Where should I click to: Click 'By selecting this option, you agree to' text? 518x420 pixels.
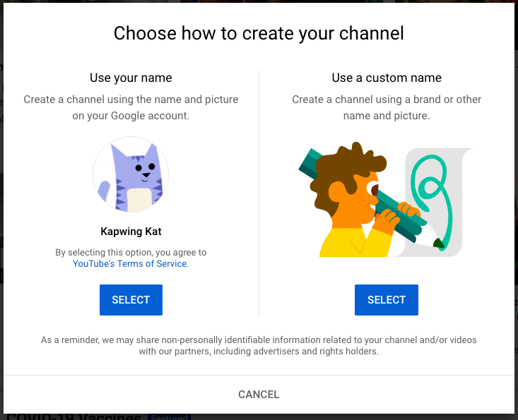click(131, 253)
